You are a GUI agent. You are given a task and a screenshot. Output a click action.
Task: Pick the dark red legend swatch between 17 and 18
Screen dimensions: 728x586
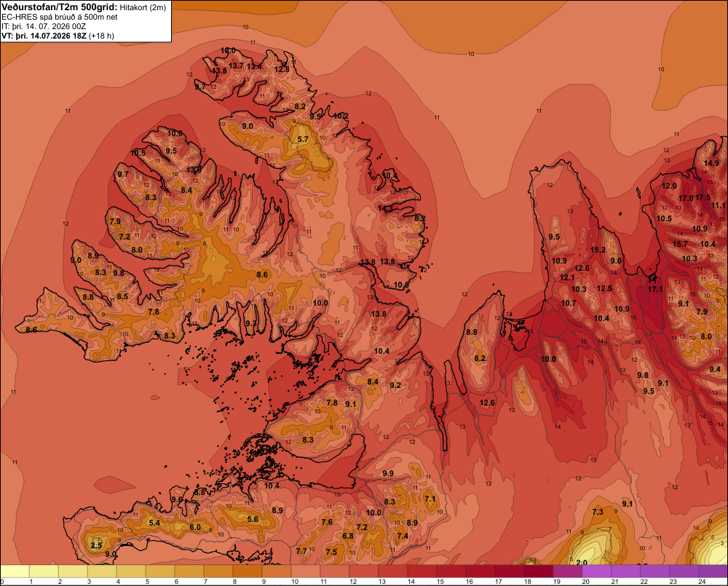tap(510, 571)
